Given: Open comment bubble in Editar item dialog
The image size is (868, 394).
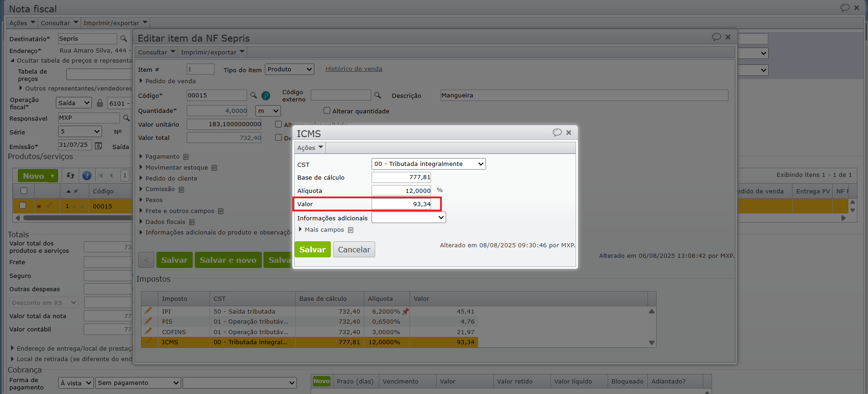Looking at the screenshot, I should (x=716, y=37).
